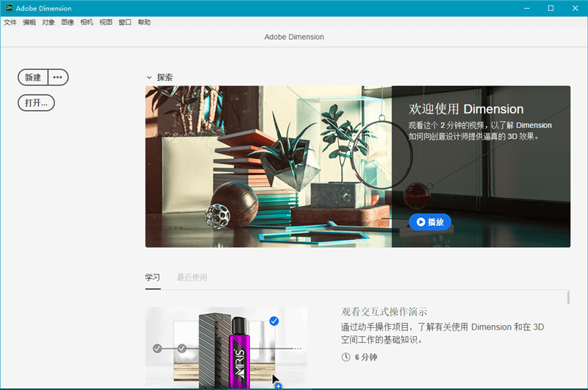Click the clock icon beside 6 分钟

[346, 357]
